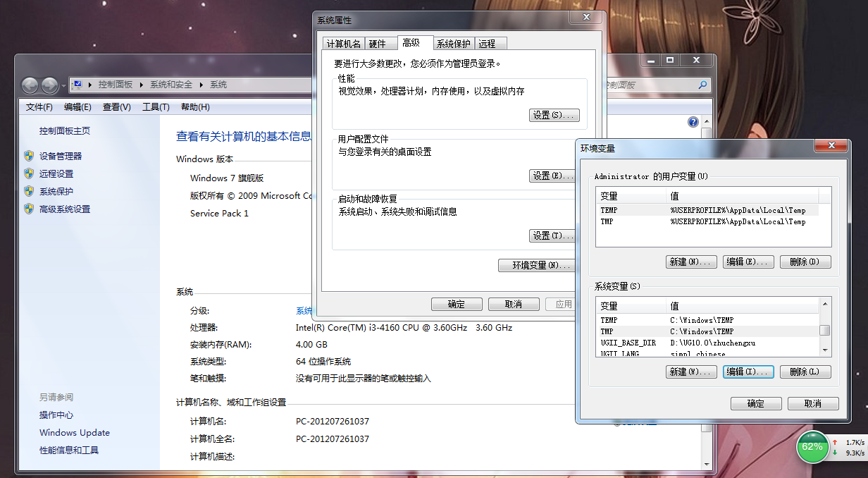Click the shield icon beside 系统保护

[29, 191]
